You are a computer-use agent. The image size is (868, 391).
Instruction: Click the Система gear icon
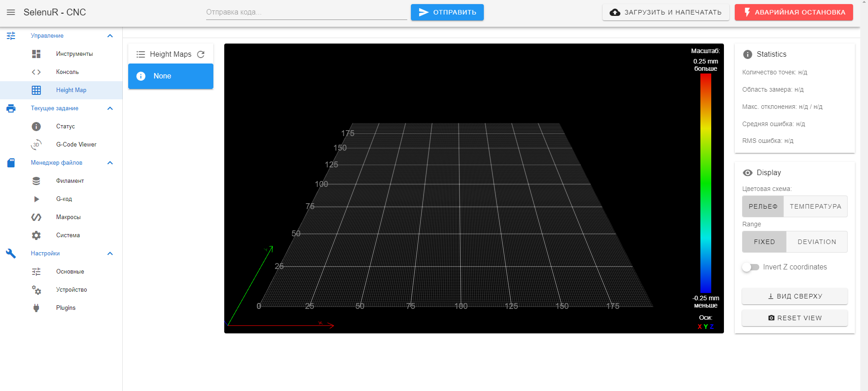coord(36,235)
